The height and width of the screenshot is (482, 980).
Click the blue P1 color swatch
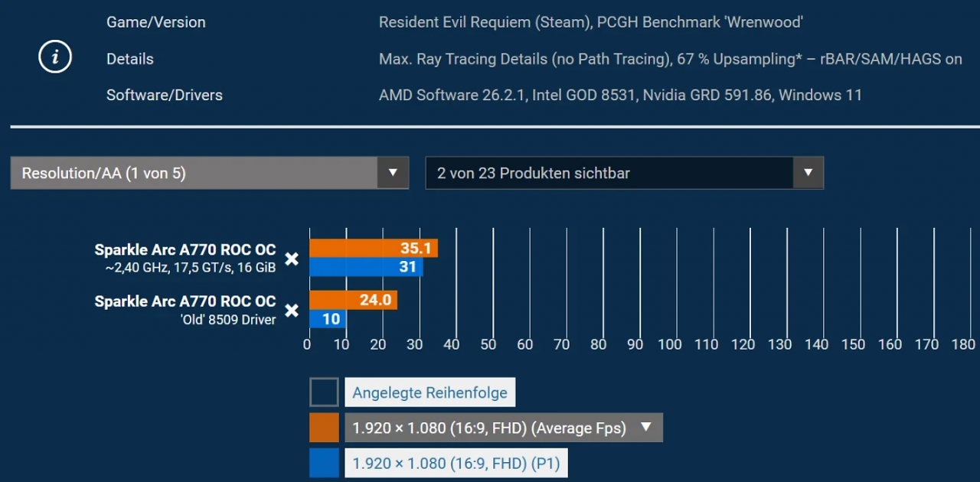point(324,463)
